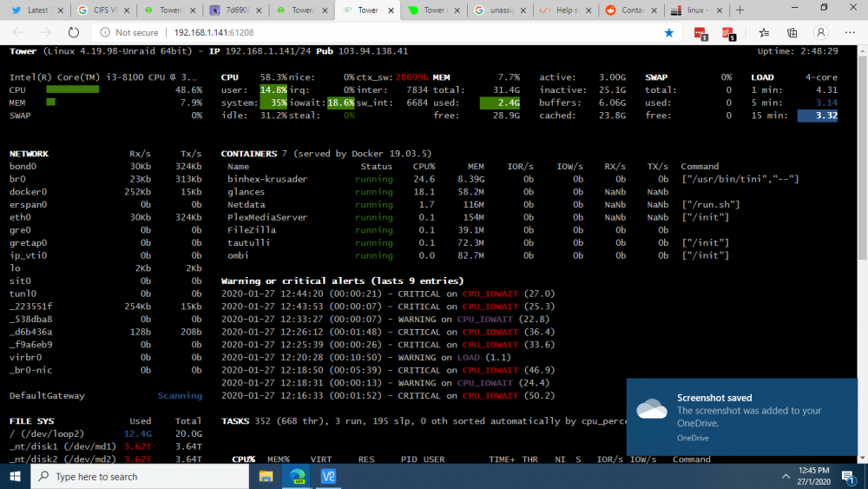This screenshot has height=489, width=868.
Task: Click the ctx_sw value 286996
Action: [x=411, y=77]
